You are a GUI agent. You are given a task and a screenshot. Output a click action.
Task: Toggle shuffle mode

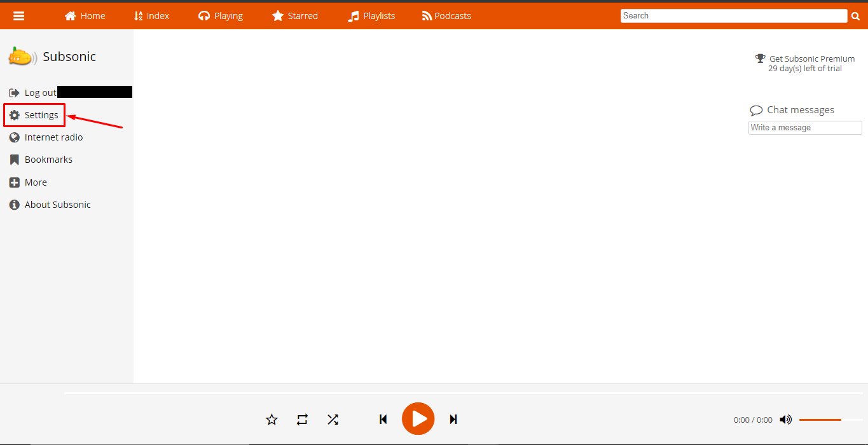coord(333,420)
